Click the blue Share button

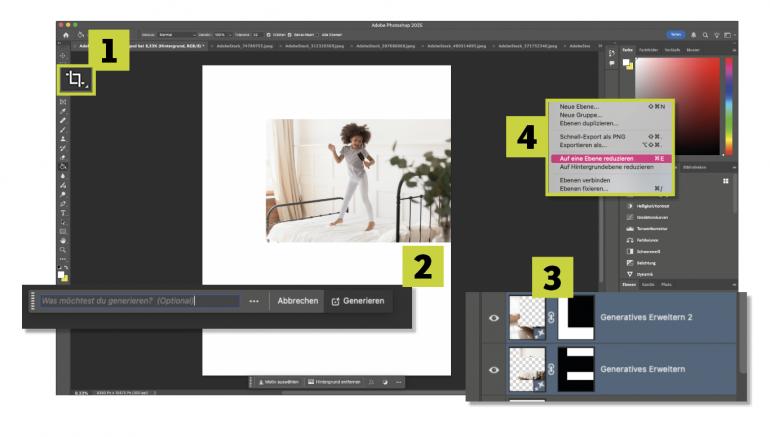pyautogui.click(x=676, y=34)
